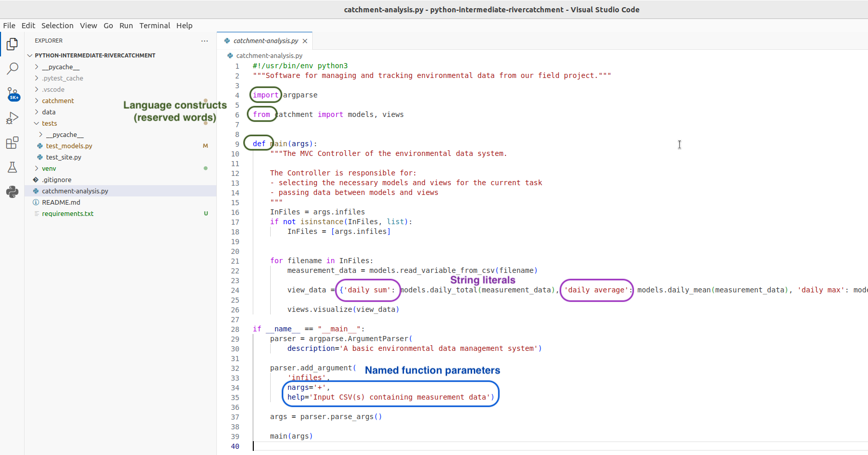The image size is (868, 455).
Task: Click the git icon beside .gitignore
Action: [x=36, y=180]
